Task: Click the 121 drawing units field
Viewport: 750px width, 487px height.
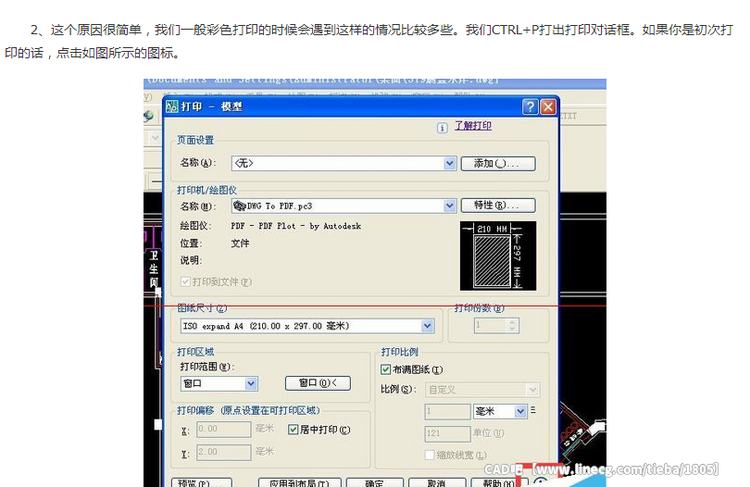Action: tap(448, 433)
